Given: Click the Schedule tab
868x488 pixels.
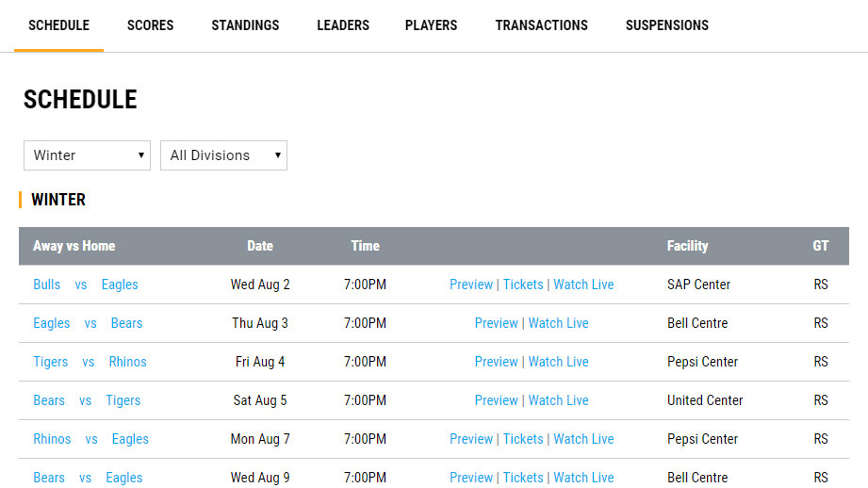Looking at the screenshot, I should pyautogui.click(x=58, y=25).
